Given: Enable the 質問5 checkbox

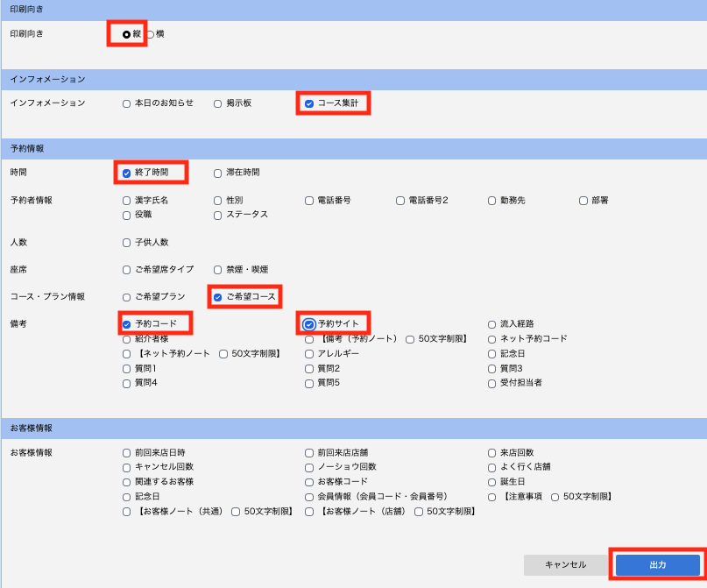Looking at the screenshot, I should click(x=309, y=383).
